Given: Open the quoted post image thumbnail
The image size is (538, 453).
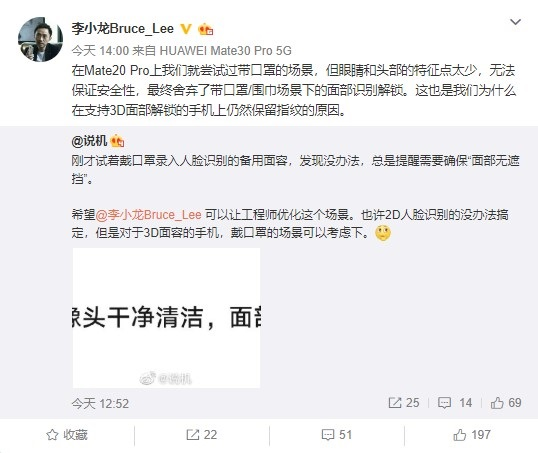Looking at the screenshot, I should point(166,318).
